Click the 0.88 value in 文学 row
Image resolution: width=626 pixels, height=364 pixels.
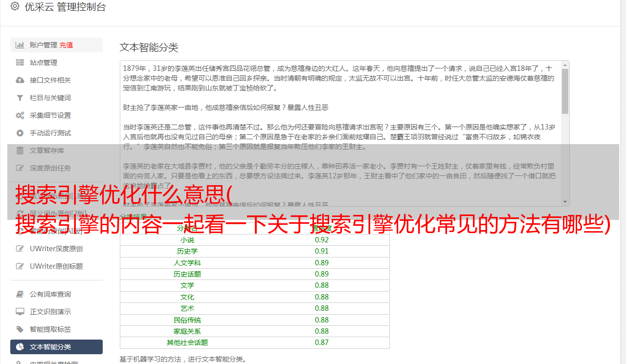(x=322, y=285)
